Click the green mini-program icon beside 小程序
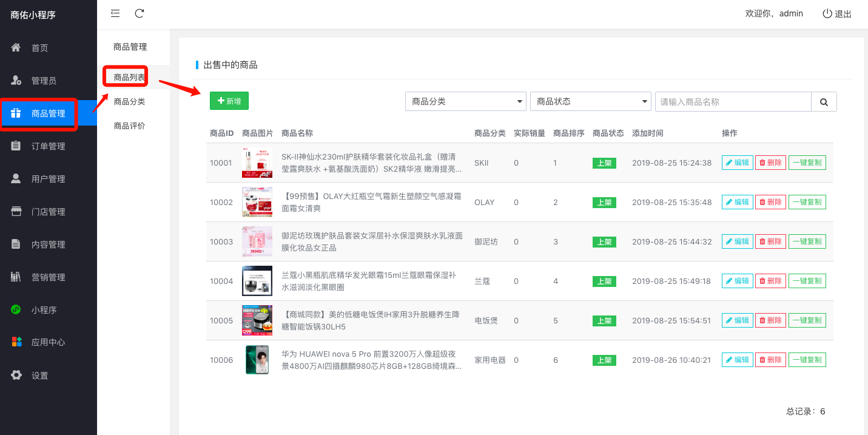Image resolution: width=868 pixels, height=435 pixels. coord(16,309)
